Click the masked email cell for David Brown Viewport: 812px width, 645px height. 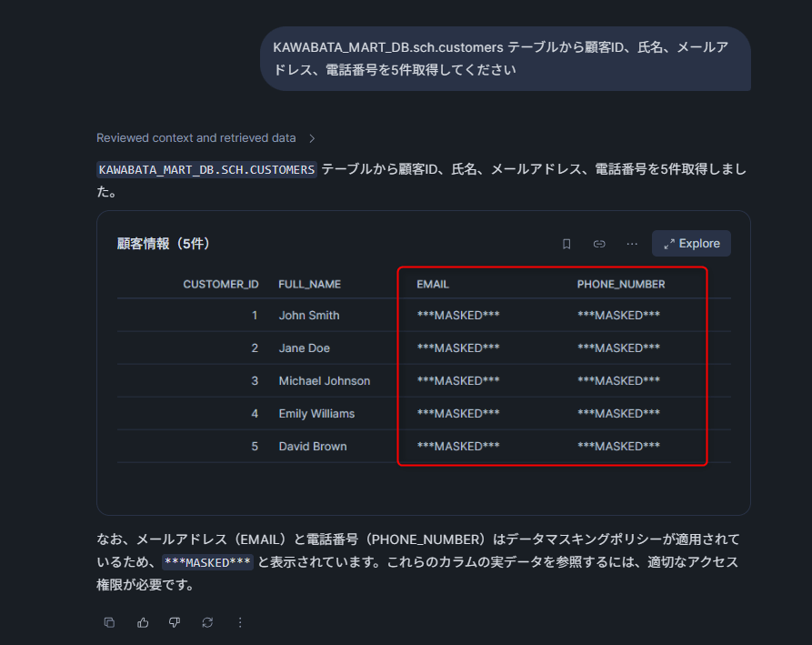pos(458,446)
